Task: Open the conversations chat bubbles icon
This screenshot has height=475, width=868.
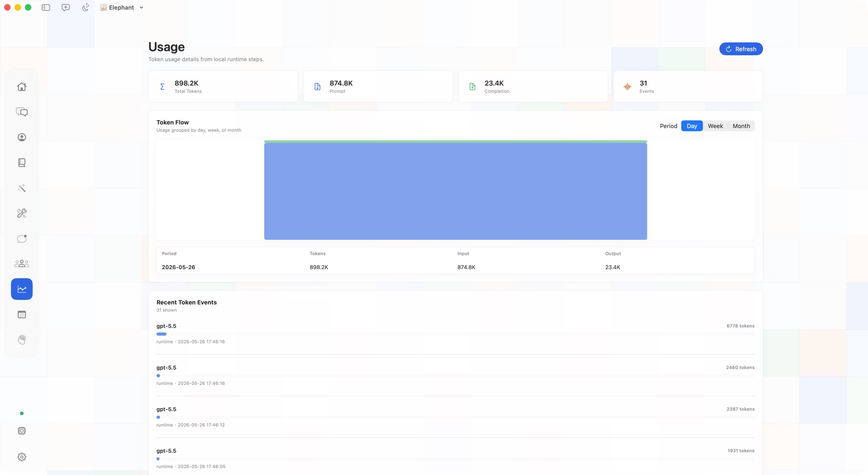Action: pos(22,112)
